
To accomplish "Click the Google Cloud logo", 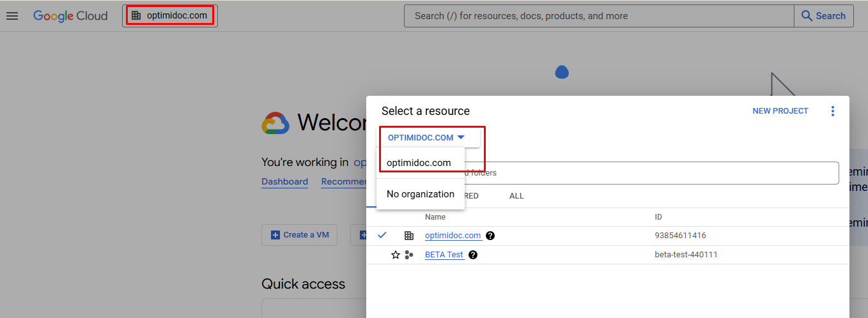I will pyautogui.click(x=70, y=16).
